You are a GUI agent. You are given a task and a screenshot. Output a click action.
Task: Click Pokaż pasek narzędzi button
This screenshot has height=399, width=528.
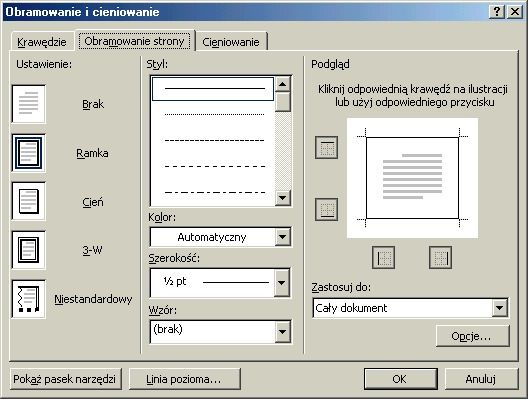tap(65, 379)
